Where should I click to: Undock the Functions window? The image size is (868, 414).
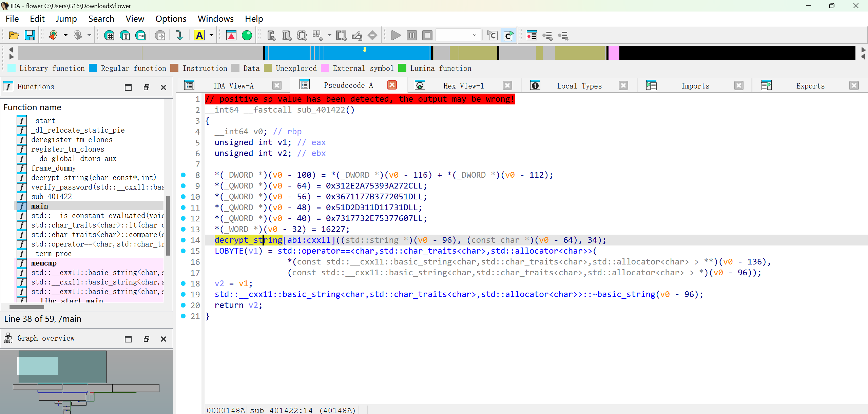[x=147, y=87]
